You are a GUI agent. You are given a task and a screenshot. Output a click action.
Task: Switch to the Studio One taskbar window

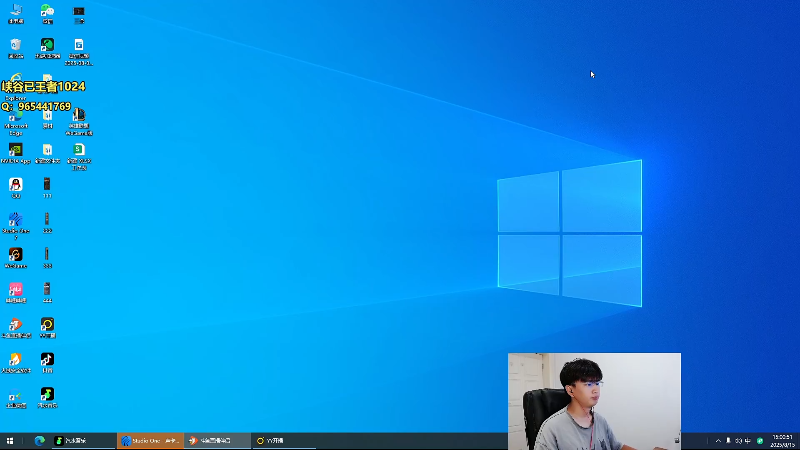click(x=151, y=441)
